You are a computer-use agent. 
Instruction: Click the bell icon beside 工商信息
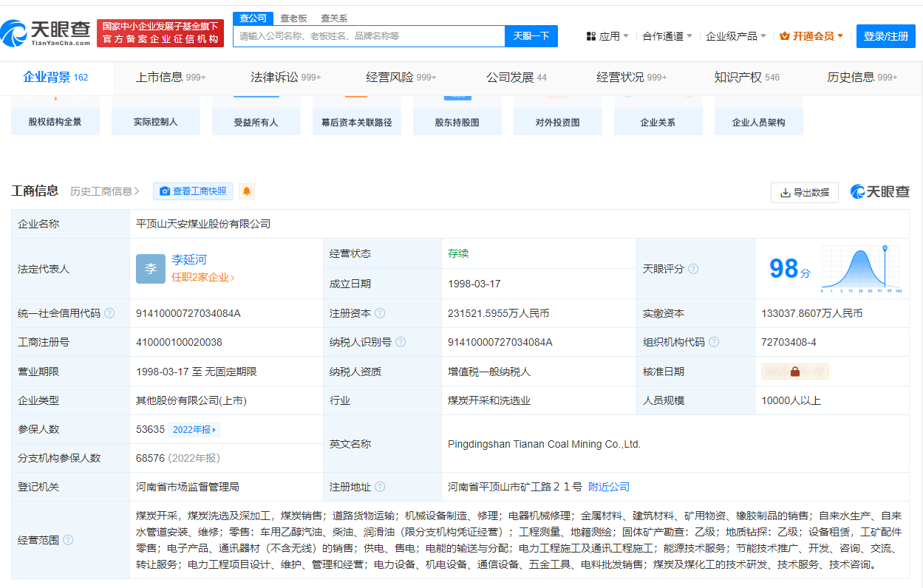pos(246,191)
